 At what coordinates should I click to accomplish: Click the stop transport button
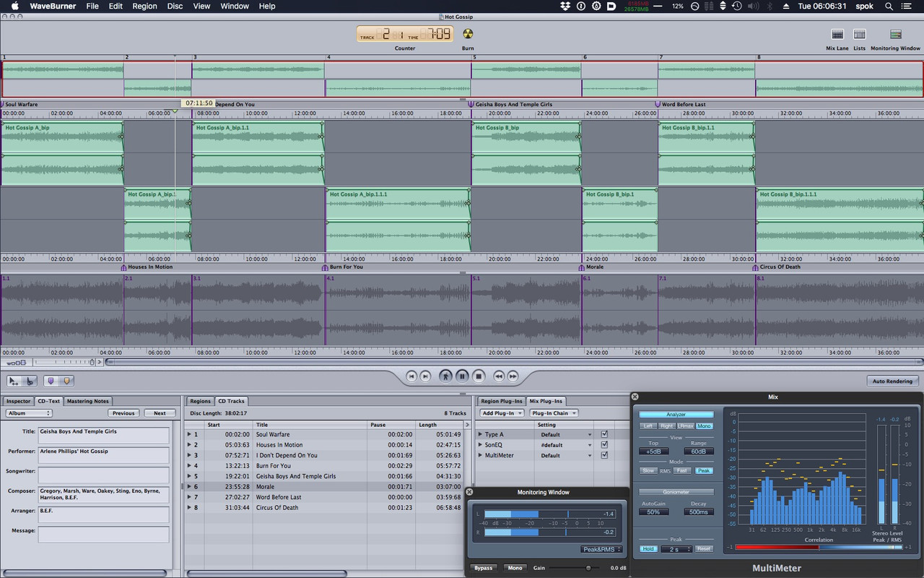point(478,376)
